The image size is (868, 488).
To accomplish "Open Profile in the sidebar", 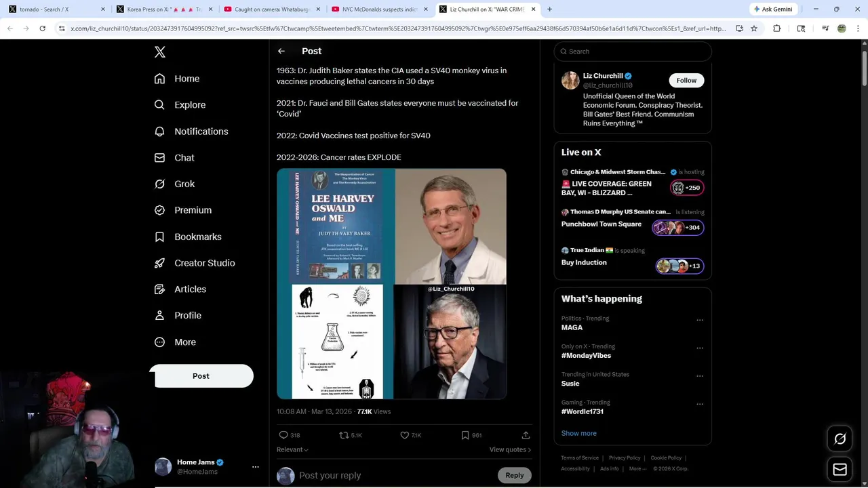I will (x=178, y=315).
